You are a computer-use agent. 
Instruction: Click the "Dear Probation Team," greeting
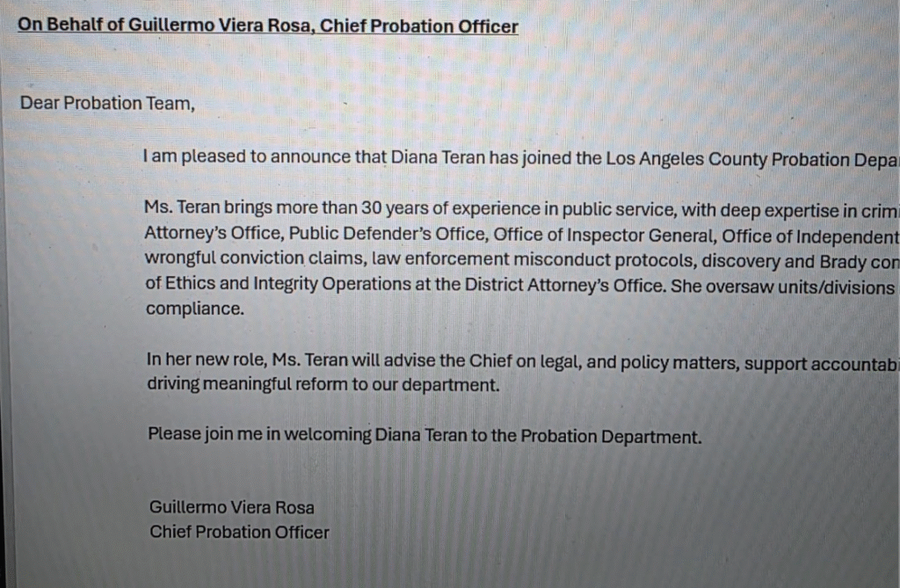tap(107, 103)
